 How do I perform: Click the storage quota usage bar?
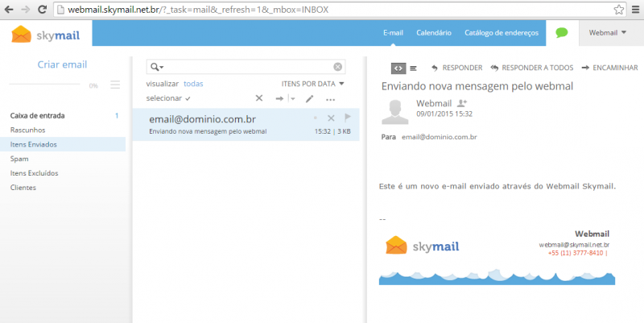pyautogui.click(x=44, y=85)
